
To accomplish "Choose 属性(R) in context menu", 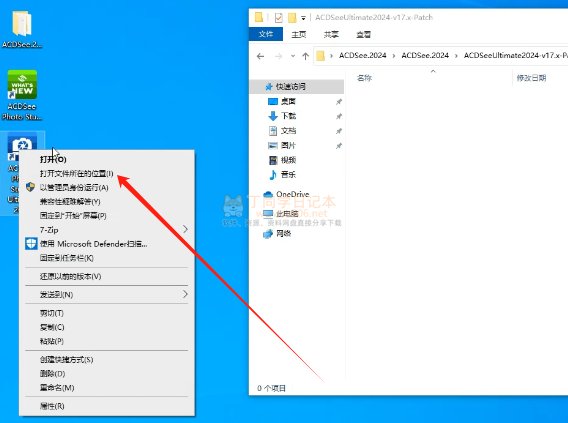I will coord(107,406).
